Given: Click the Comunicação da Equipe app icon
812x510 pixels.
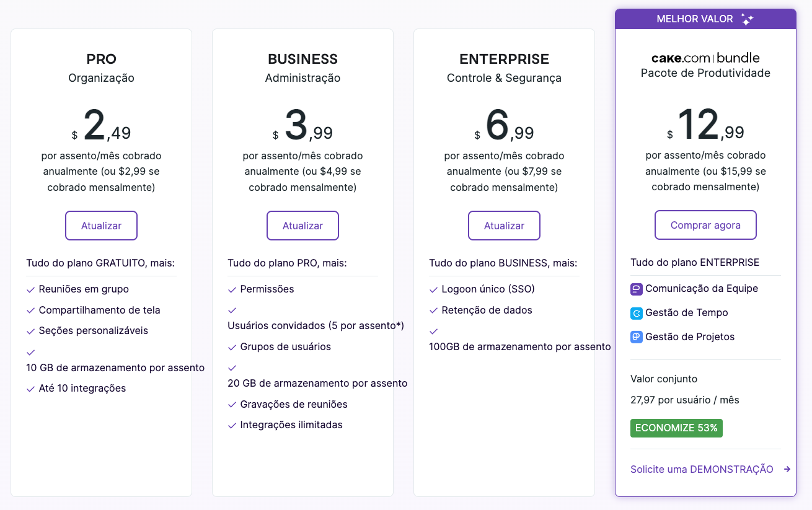Looking at the screenshot, I should click(x=637, y=289).
